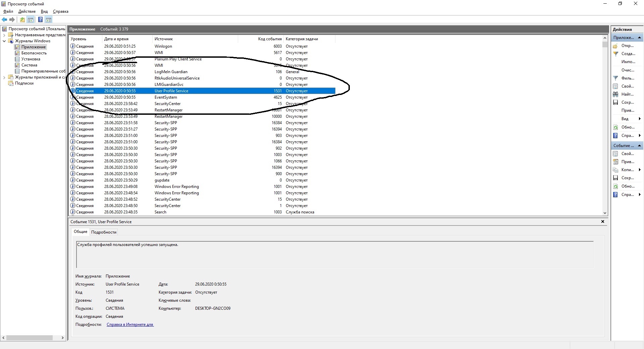
Task: Click the Копировать icon in Событие section
Action: tap(615, 170)
